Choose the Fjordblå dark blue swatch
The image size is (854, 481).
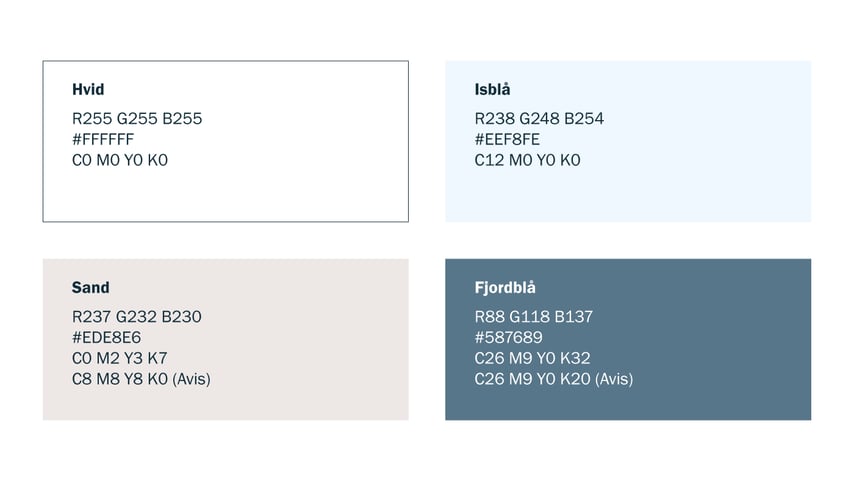click(628, 339)
